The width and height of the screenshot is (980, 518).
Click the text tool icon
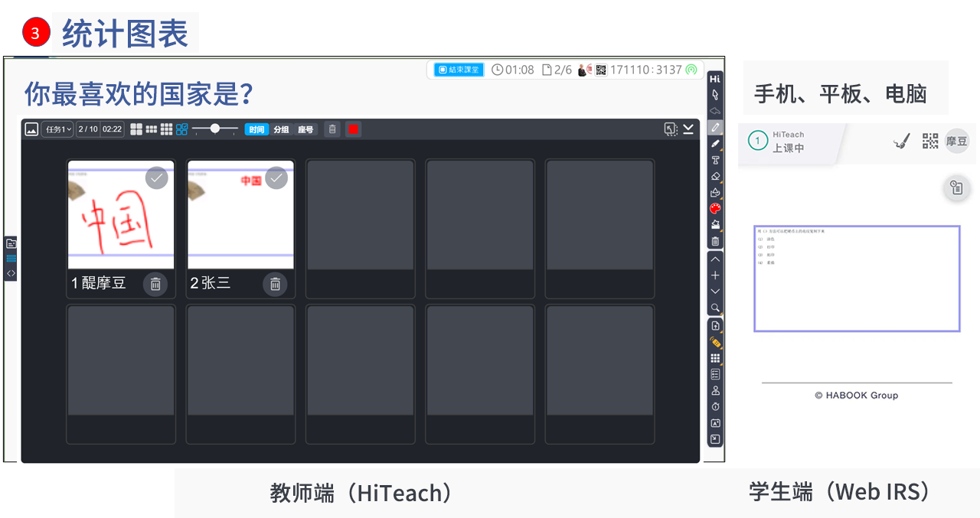[715, 160]
